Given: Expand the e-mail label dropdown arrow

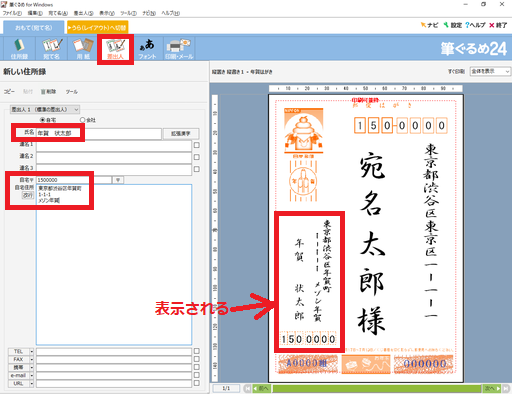Looking at the screenshot, I should [x=32, y=375].
